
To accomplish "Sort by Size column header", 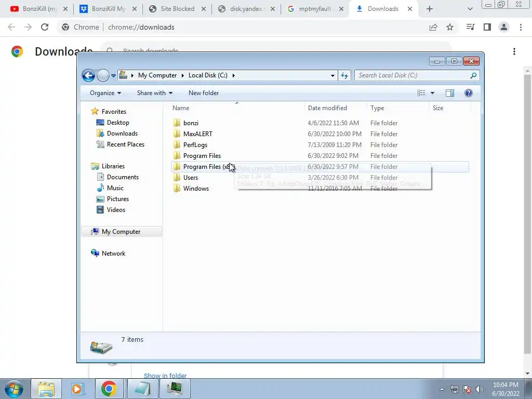I will (x=438, y=108).
